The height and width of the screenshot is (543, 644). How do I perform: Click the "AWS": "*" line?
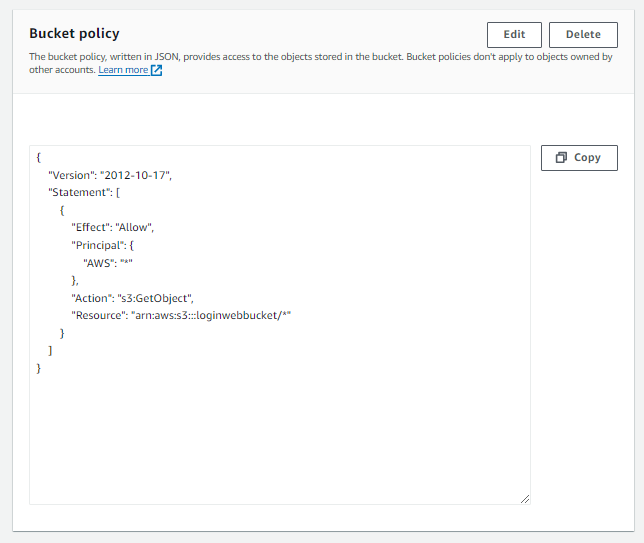(x=108, y=263)
